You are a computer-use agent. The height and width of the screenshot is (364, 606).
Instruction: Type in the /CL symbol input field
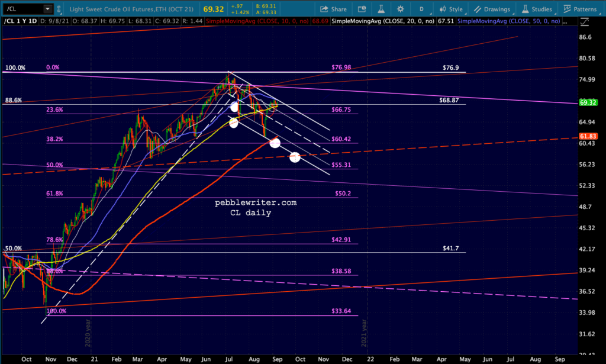tap(23, 9)
